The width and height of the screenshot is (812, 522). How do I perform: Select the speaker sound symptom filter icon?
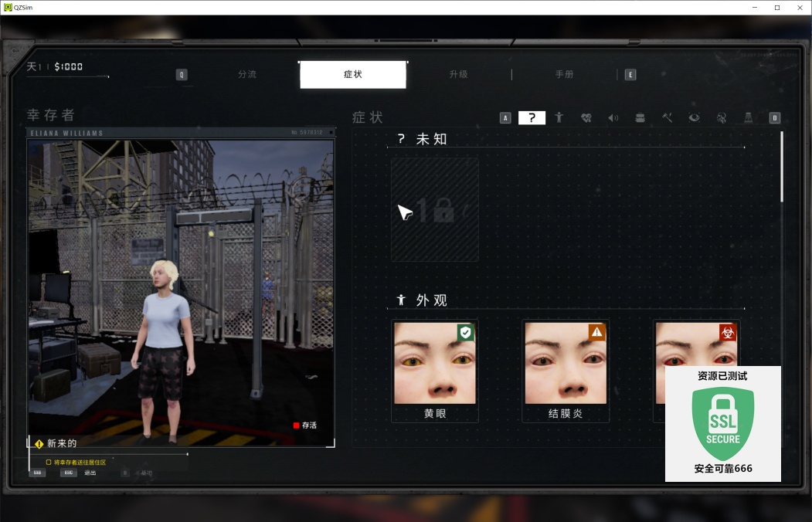click(x=613, y=118)
